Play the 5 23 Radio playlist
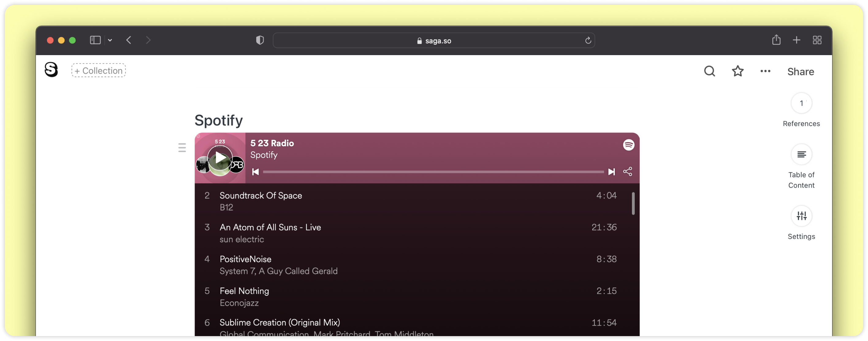868x341 pixels. [x=220, y=158]
